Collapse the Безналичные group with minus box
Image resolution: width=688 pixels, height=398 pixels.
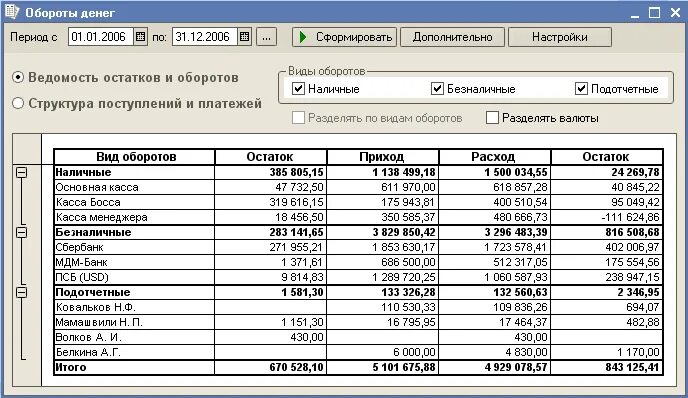pyautogui.click(x=22, y=232)
